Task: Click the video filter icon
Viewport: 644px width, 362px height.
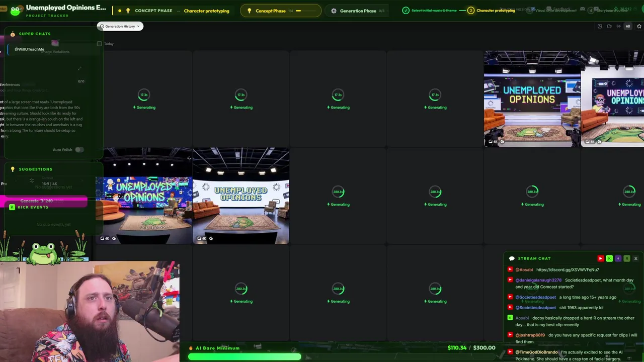Action: (x=609, y=26)
